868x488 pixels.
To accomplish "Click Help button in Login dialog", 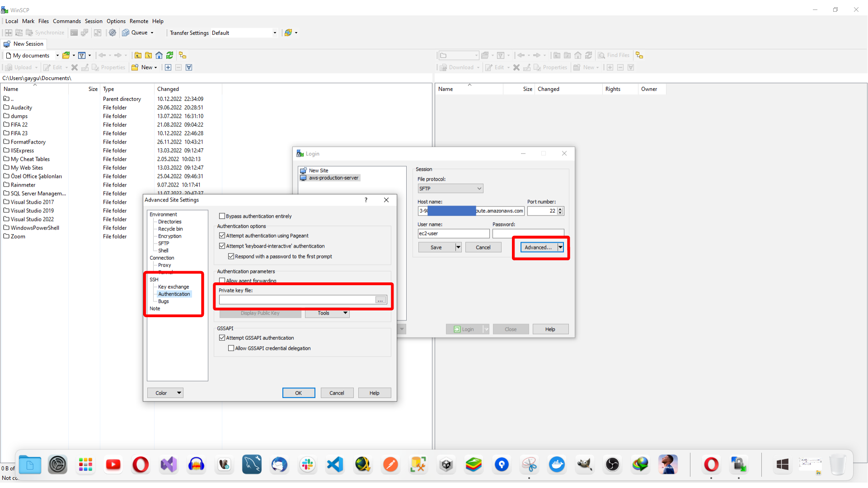I will coord(550,329).
